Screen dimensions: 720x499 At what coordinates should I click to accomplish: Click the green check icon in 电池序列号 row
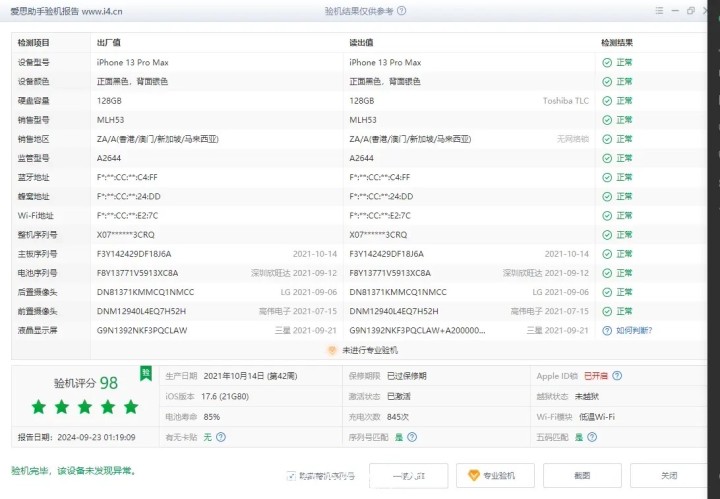(x=607, y=273)
